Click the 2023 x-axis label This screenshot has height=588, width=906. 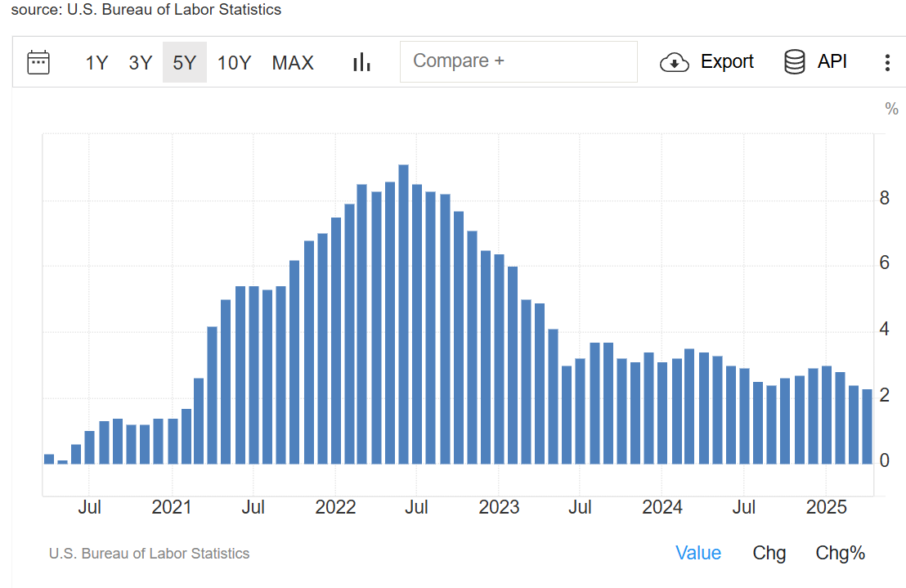(x=499, y=507)
